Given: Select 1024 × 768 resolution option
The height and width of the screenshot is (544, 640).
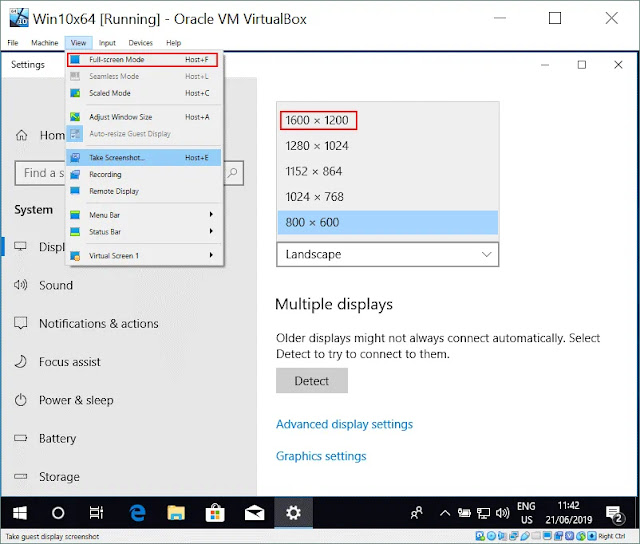Looking at the screenshot, I should (x=388, y=197).
